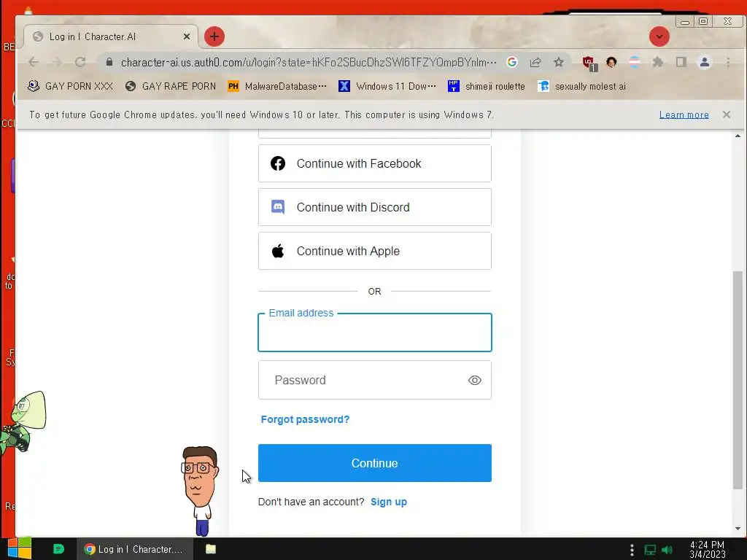747x560 pixels.
Task: Close the Log in Character.AI tab
Action: (187, 36)
